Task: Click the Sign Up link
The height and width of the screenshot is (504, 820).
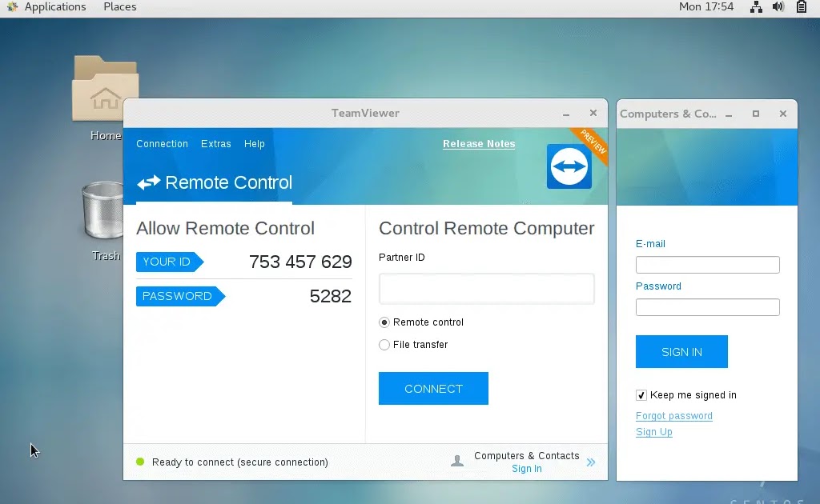Action: tap(654, 432)
